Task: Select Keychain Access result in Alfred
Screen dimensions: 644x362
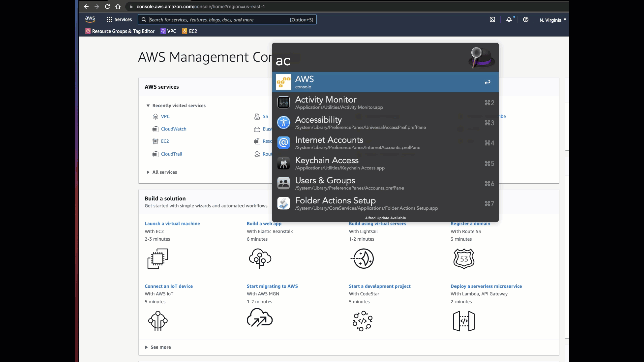Action: (x=385, y=163)
